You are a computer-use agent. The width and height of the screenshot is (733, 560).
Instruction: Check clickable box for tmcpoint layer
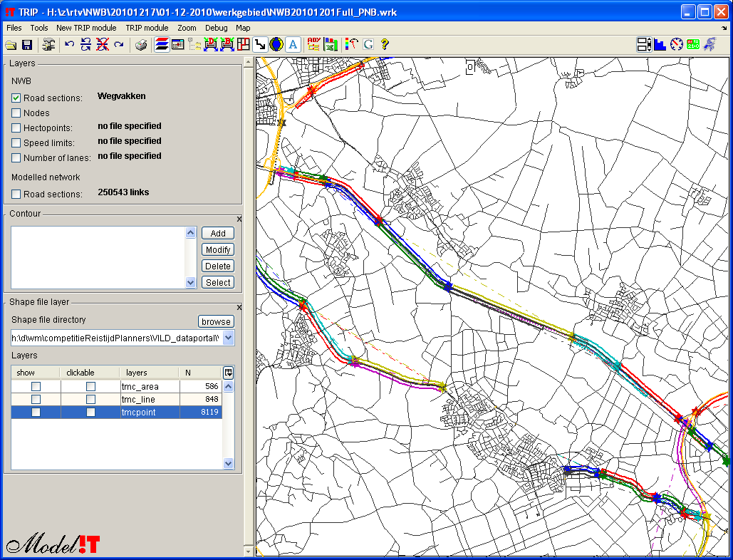[x=90, y=413]
